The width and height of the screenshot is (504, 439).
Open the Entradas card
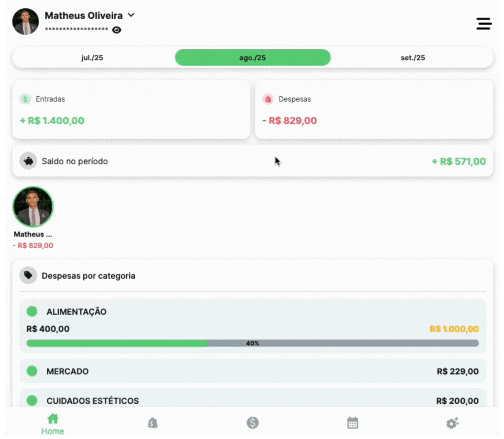click(131, 109)
